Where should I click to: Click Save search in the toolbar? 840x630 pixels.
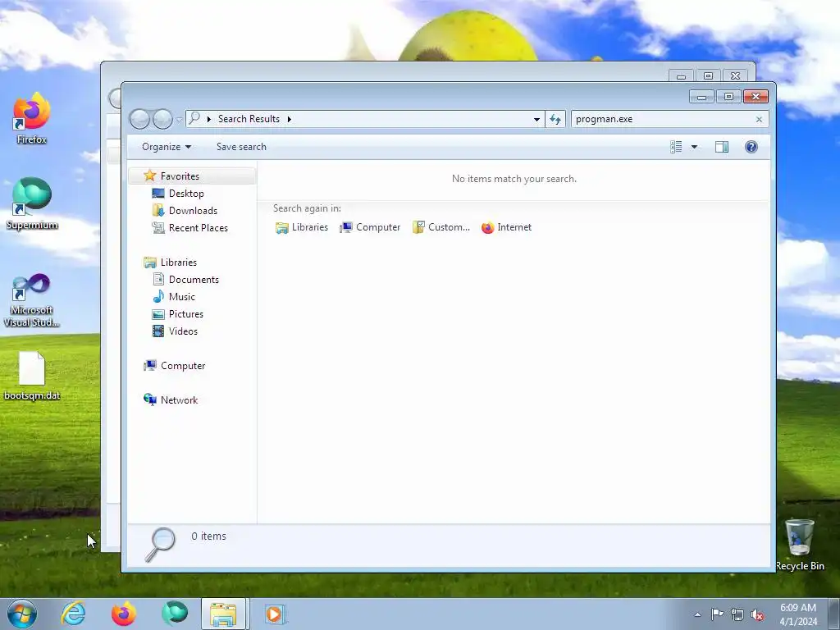pos(241,147)
